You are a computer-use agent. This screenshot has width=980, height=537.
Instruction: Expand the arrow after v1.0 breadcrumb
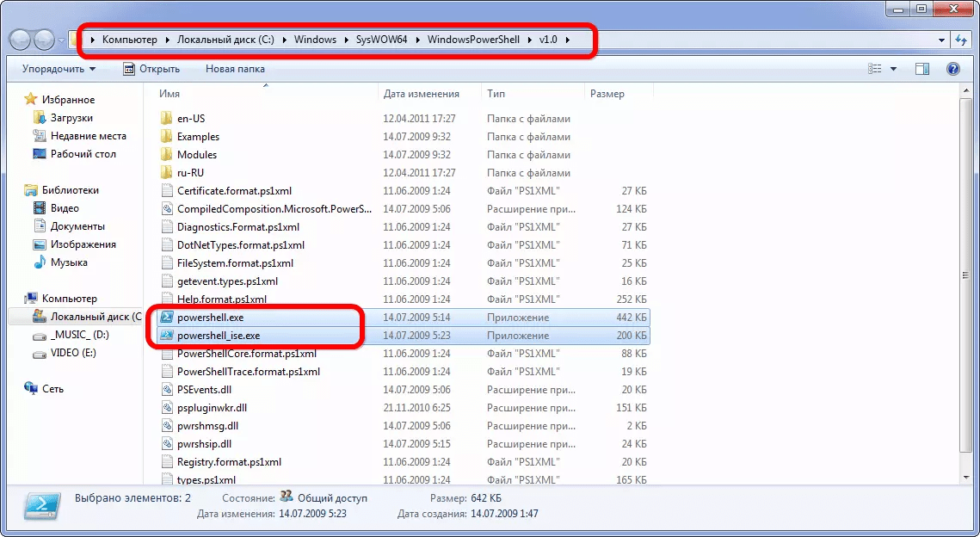[568, 40]
